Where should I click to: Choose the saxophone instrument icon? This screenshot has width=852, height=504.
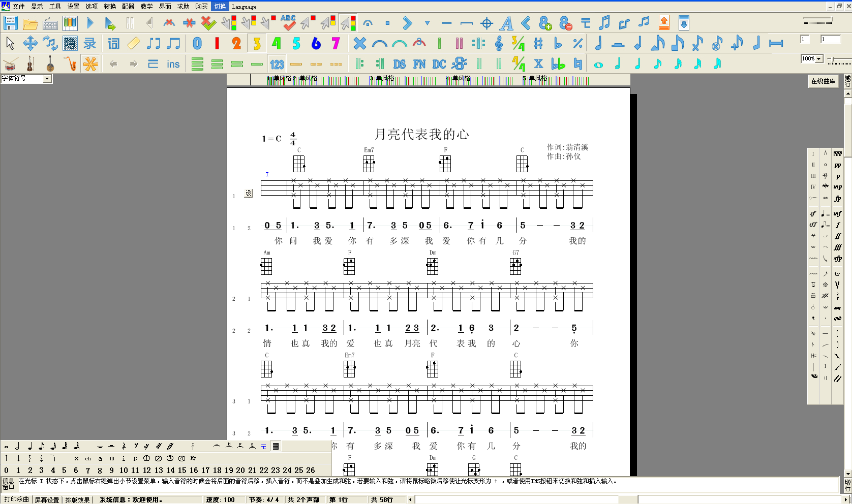coord(70,64)
